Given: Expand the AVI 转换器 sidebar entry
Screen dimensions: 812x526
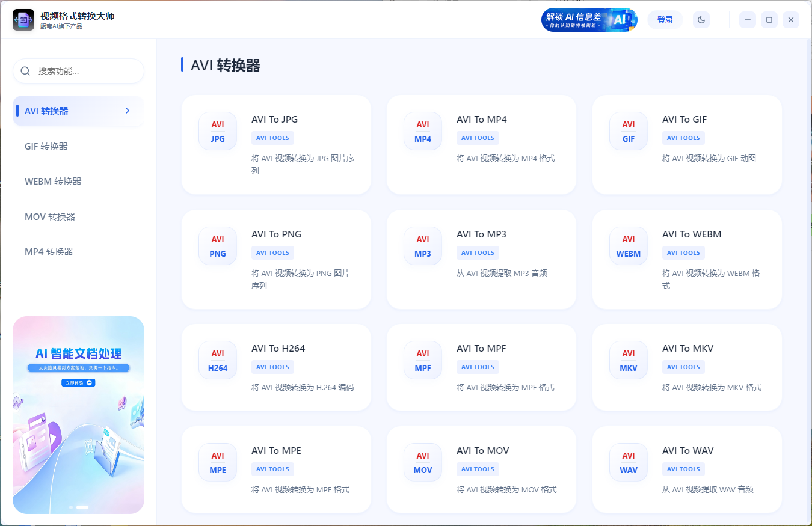Looking at the screenshot, I should point(78,111).
